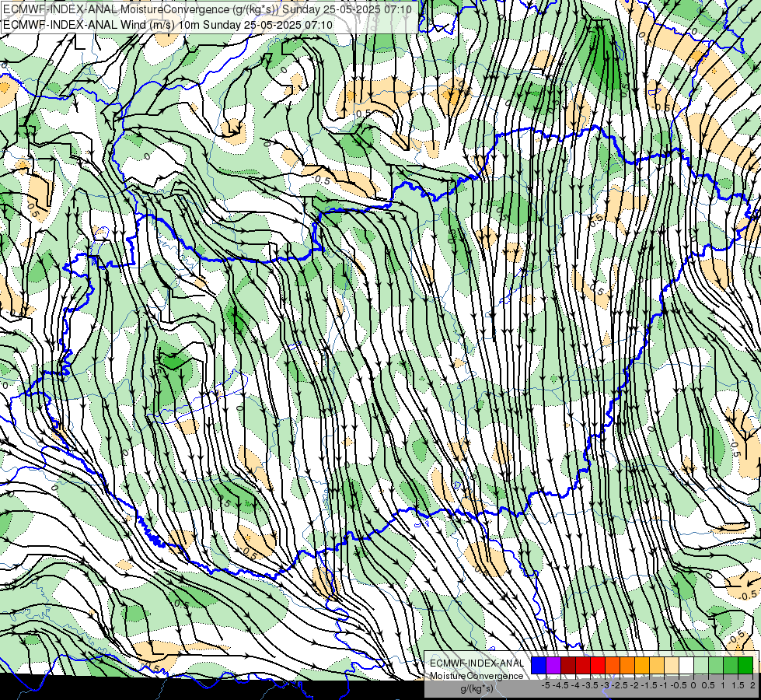The width and height of the screenshot is (761, 700).
Task: Click the legend tick label 2
Action: point(752,685)
